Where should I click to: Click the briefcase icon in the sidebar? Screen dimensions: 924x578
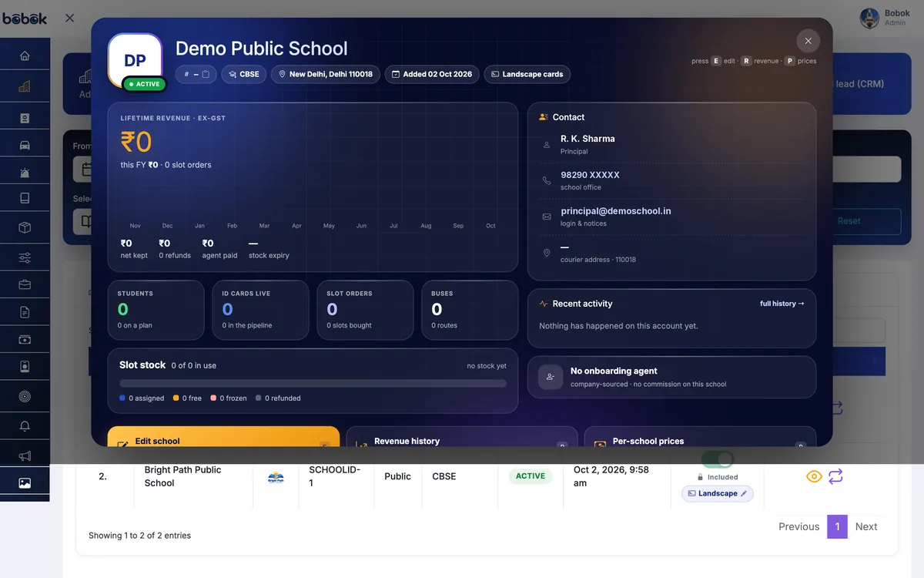[25, 284]
